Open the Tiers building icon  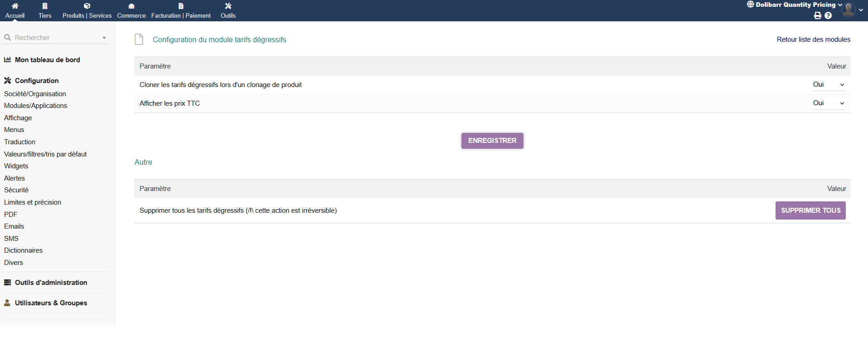click(x=45, y=6)
